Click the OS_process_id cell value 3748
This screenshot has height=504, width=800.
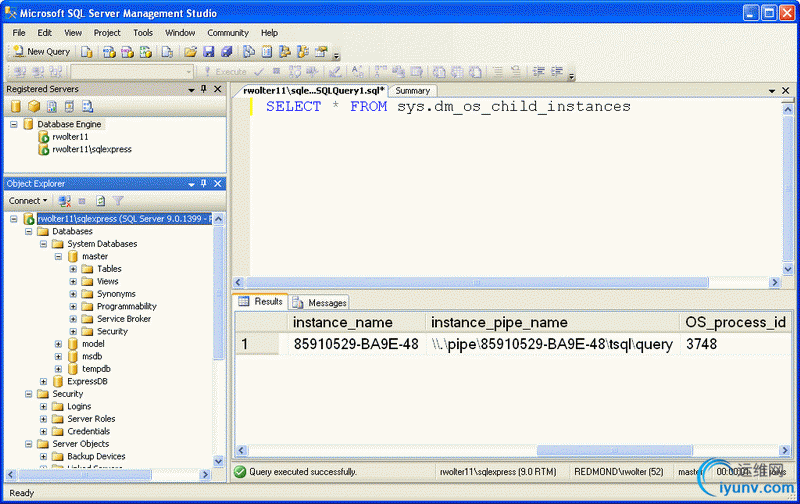[702, 344]
